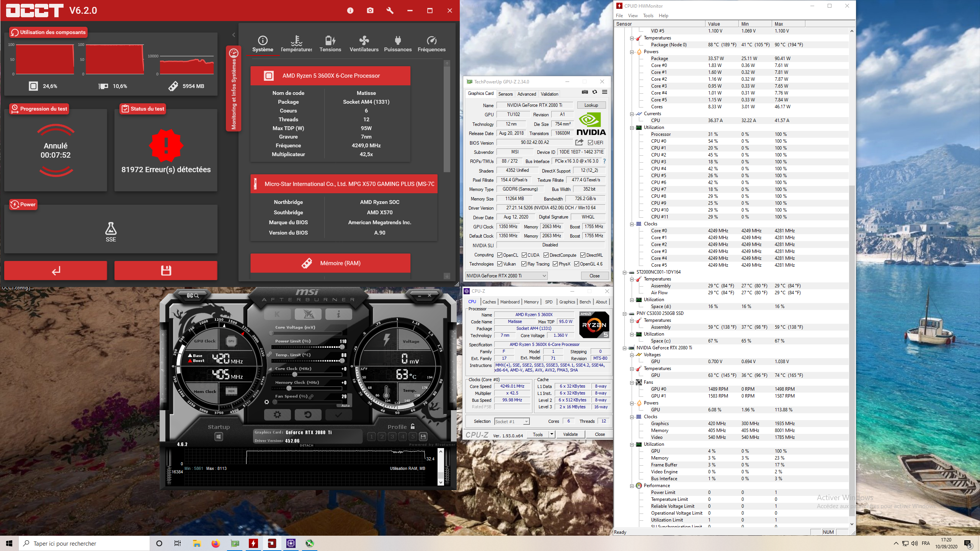The image size is (980, 551).
Task: Click the GPU-Z refresh icon
Action: (x=595, y=92)
